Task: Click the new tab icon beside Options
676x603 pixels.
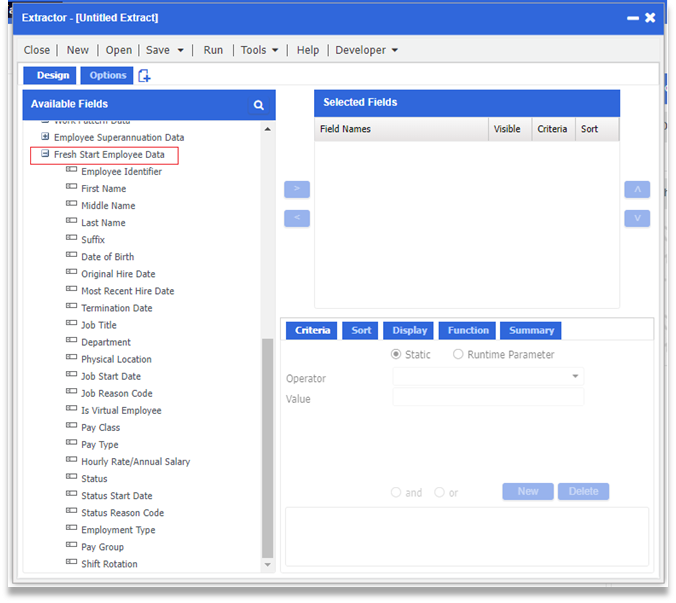Action: (145, 76)
